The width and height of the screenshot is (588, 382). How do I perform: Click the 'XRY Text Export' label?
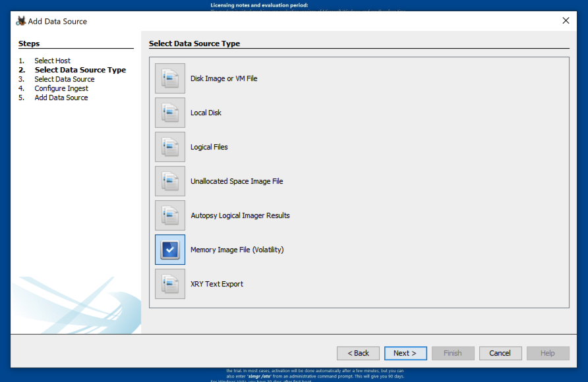(x=217, y=284)
